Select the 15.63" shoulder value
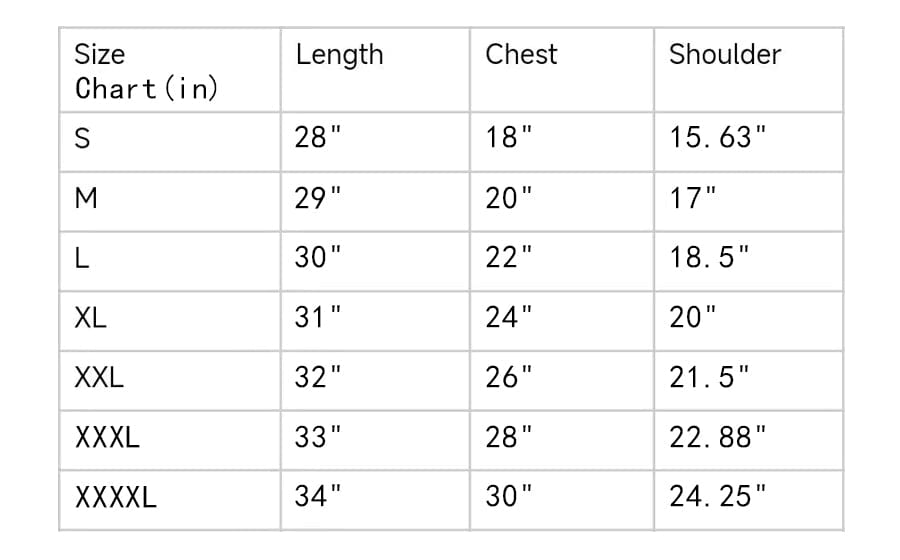Image resolution: width=900 pixels, height=560 pixels. point(718,139)
